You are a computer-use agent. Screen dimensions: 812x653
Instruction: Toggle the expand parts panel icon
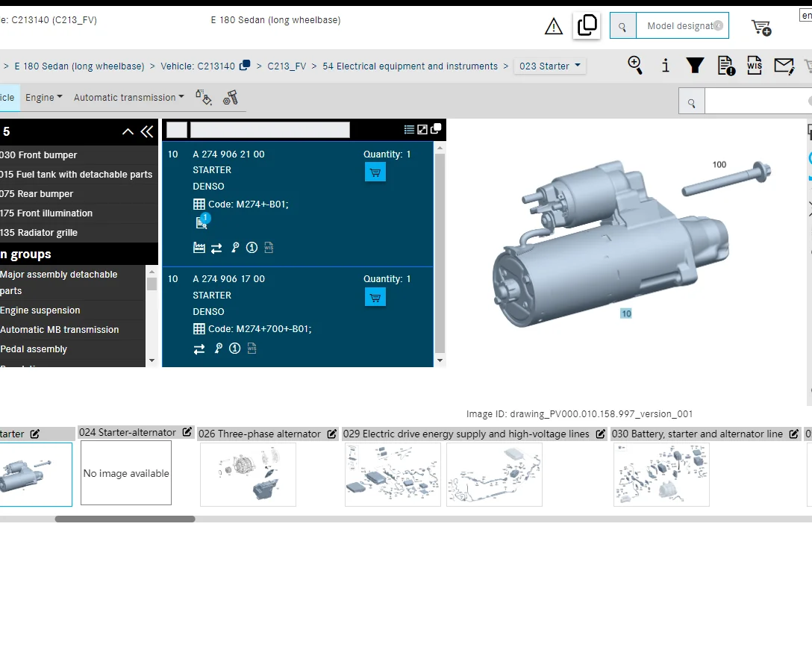click(422, 130)
